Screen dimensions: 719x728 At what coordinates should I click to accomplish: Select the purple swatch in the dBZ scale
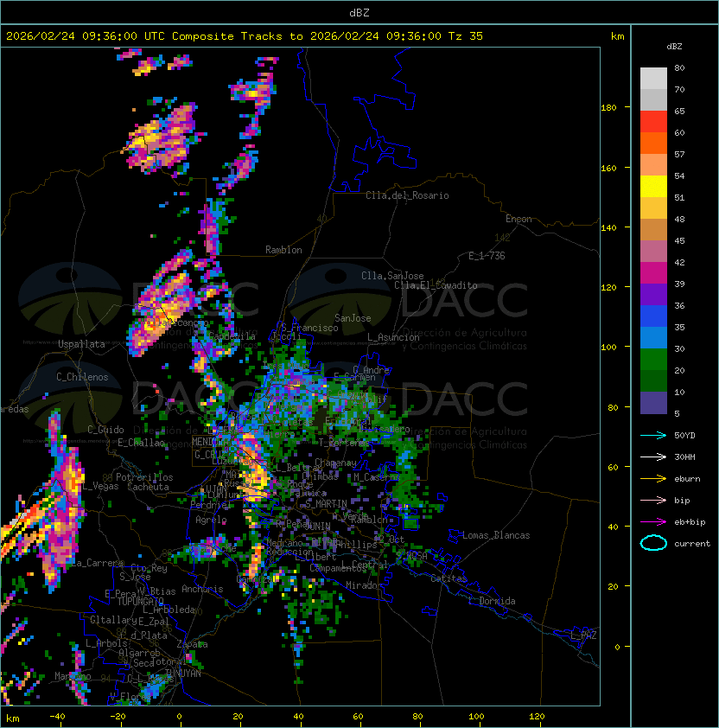[653, 295]
